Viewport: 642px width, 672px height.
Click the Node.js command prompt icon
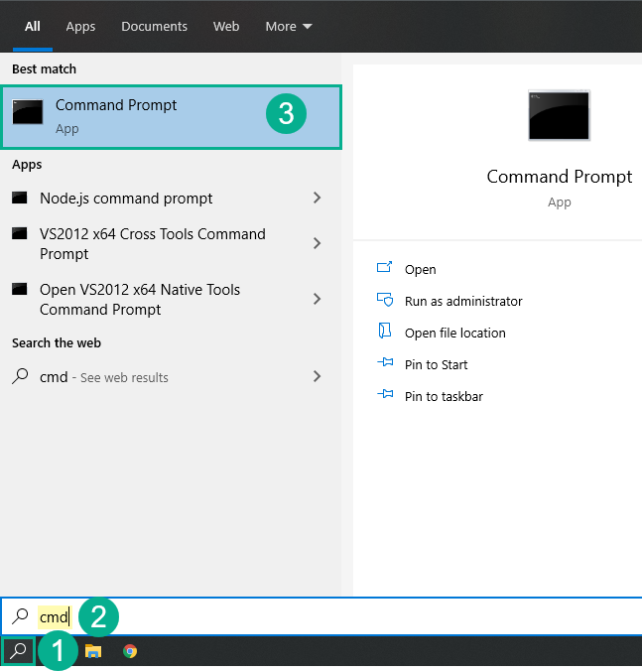click(20, 199)
